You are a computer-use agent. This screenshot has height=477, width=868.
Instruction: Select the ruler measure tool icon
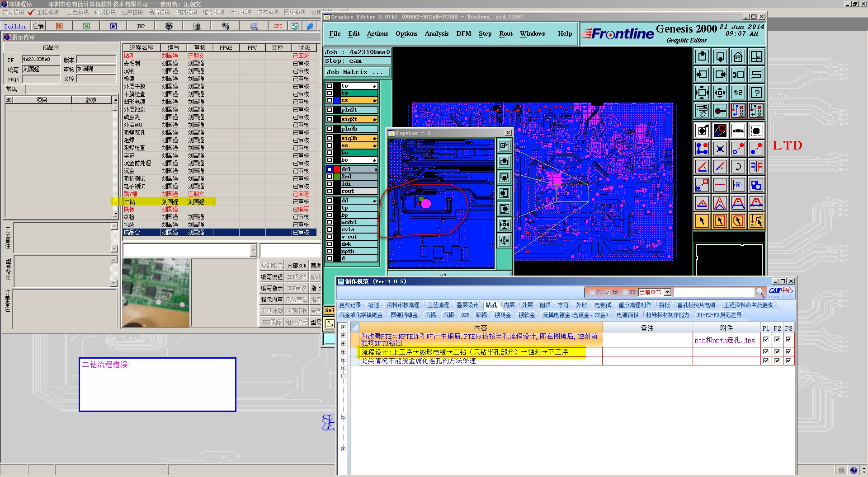[738, 131]
